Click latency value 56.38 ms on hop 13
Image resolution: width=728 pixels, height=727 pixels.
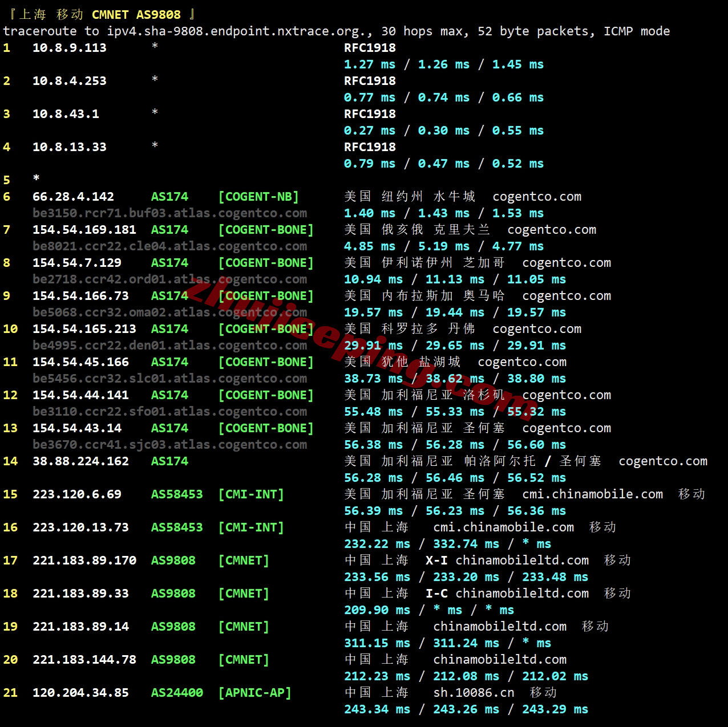tap(373, 445)
